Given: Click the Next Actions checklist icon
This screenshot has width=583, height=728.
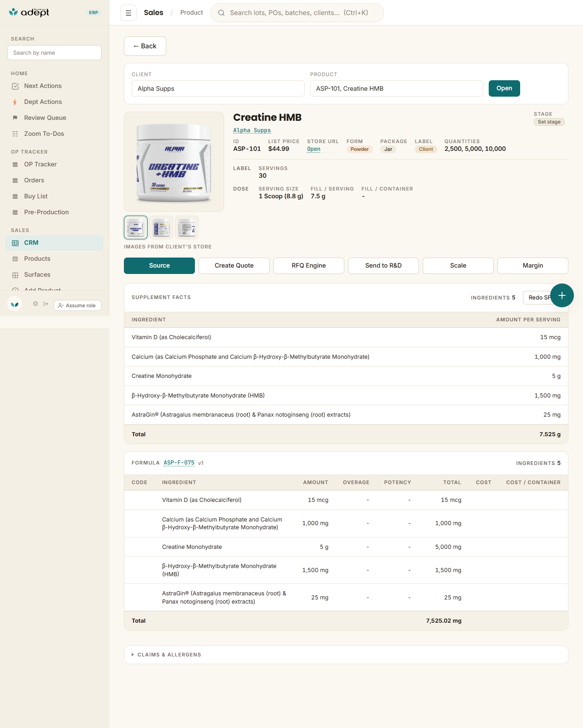Looking at the screenshot, I should [x=15, y=86].
